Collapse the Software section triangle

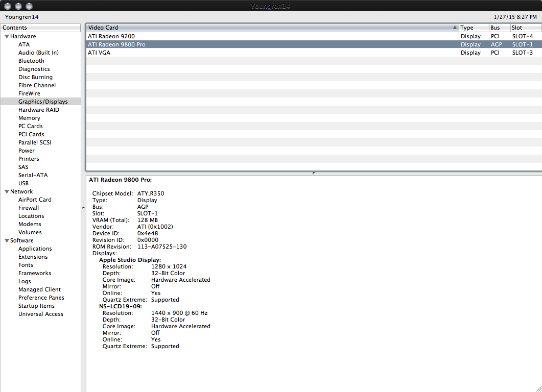(x=7, y=240)
